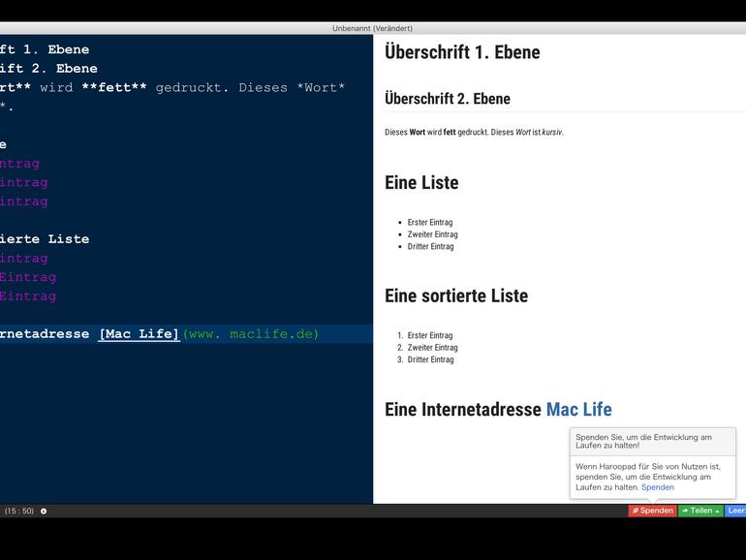
Task: Click the bulleted Erster Eintrag item
Action: click(x=429, y=222)
